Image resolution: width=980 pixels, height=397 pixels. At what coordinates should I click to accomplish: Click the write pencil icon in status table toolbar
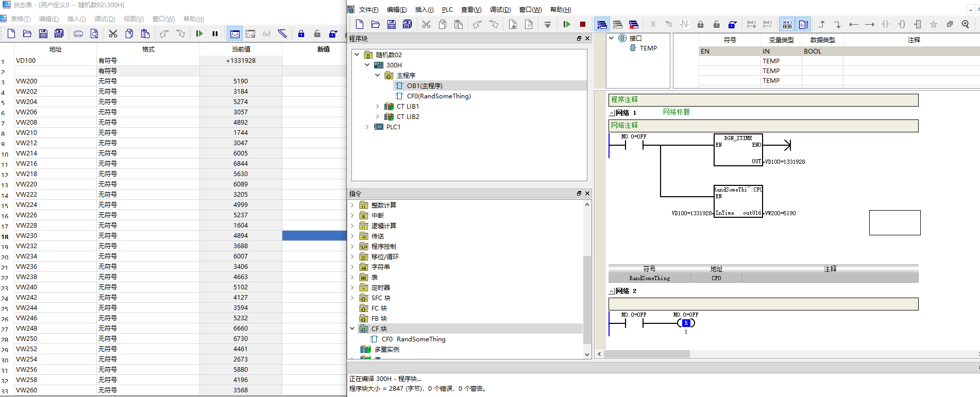point(282,34)
